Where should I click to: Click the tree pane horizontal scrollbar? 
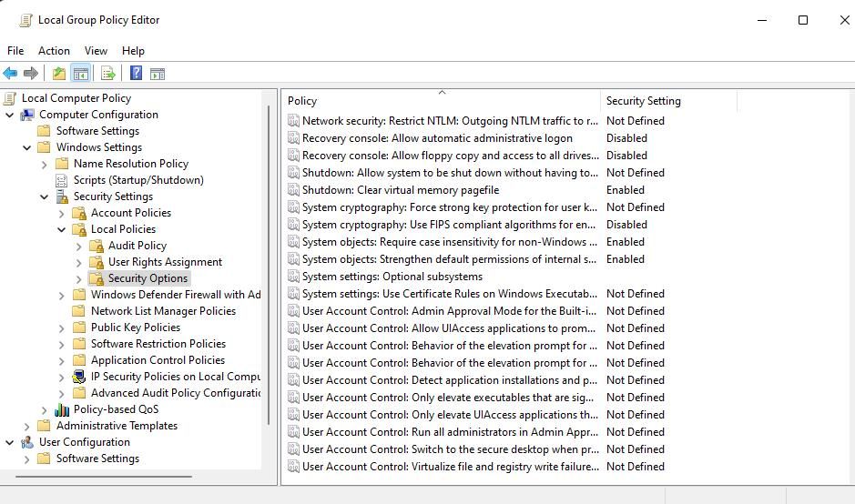(104, 477)
